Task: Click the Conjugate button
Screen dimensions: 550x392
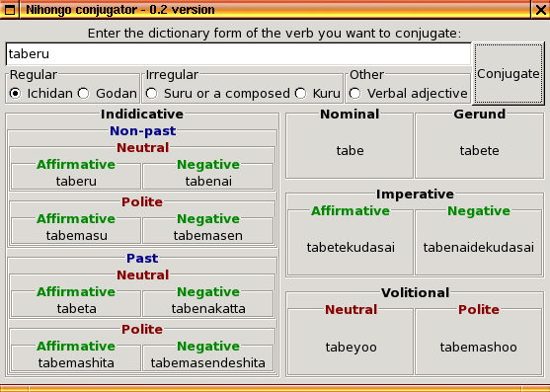Action: (x=509, y=74)
